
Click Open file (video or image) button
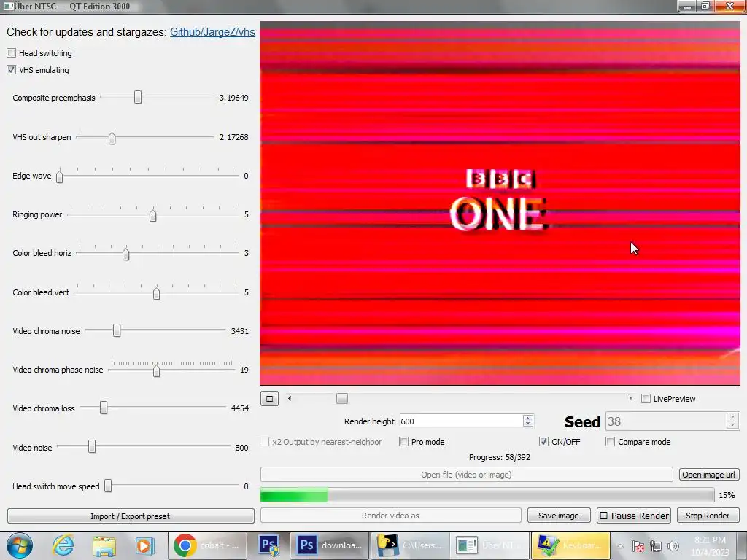(x=466, y=475)
